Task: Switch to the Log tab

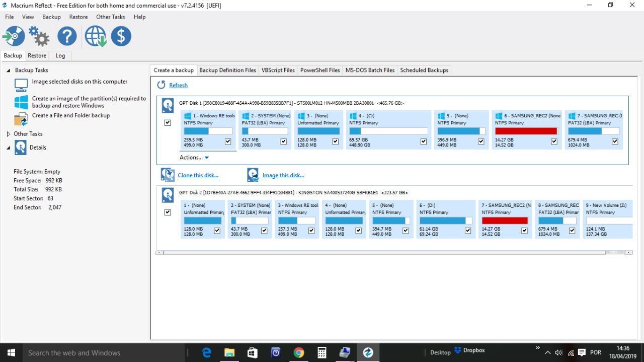Action: point(60,55)
